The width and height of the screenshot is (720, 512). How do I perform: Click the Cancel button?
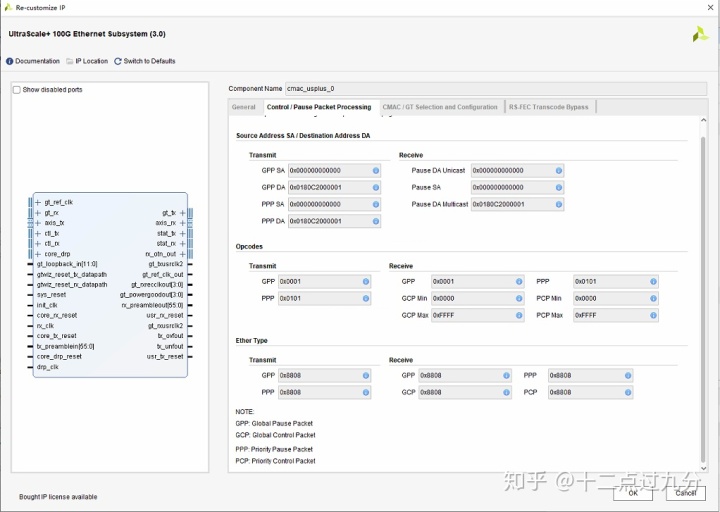[x=686, y=493]
